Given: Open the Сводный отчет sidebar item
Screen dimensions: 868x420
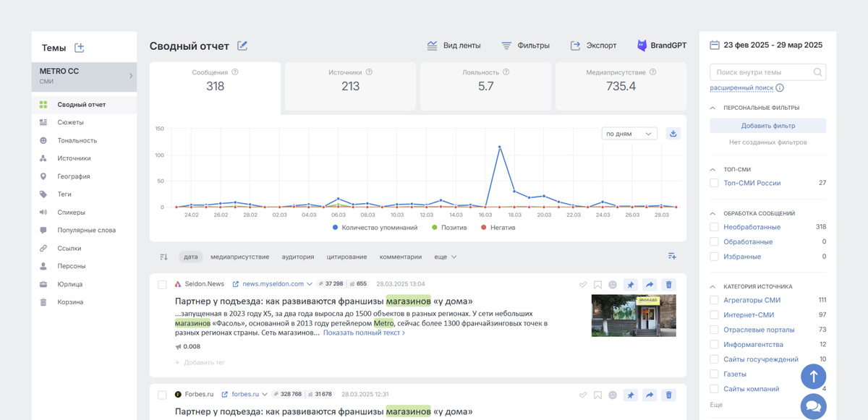Looking at the screenshot, I should 84,105.
